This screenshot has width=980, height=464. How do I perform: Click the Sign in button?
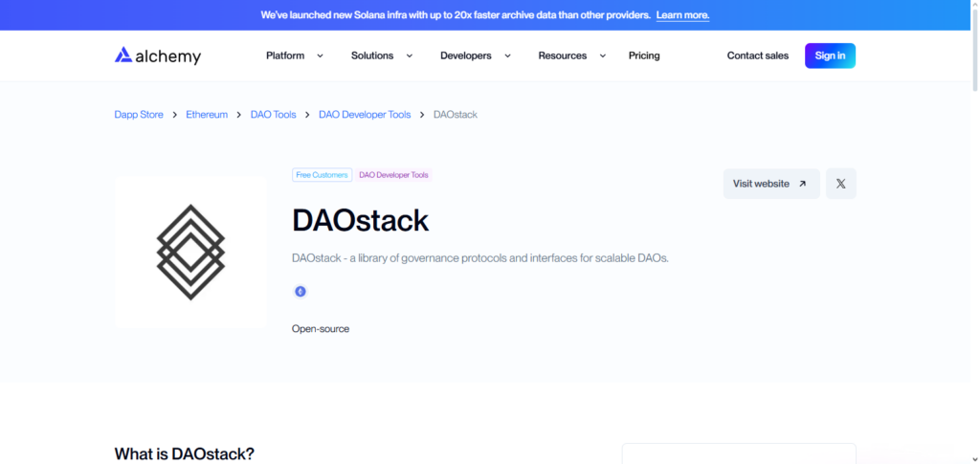click(x=830, y=55)
